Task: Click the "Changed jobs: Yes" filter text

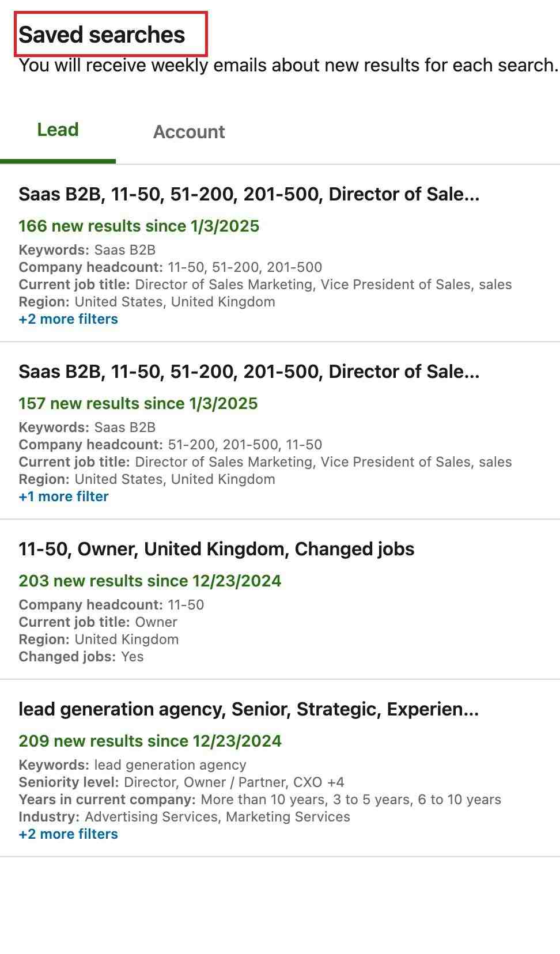Action: pos(81,656)
